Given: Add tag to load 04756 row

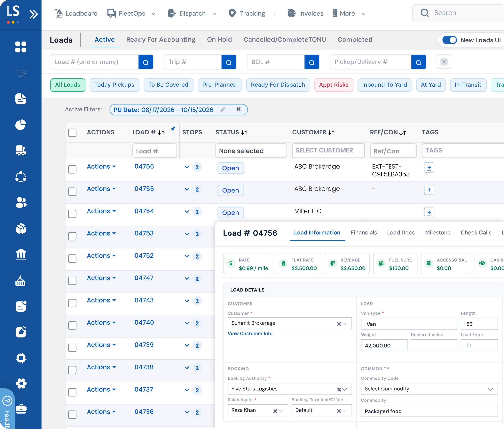Looking at the screenshot, I should (429, 168).
